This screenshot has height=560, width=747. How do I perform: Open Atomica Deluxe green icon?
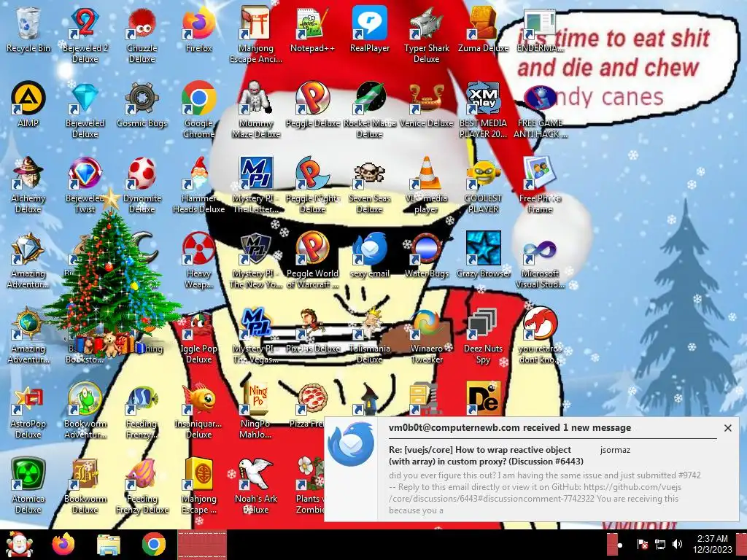coord(28,486)
